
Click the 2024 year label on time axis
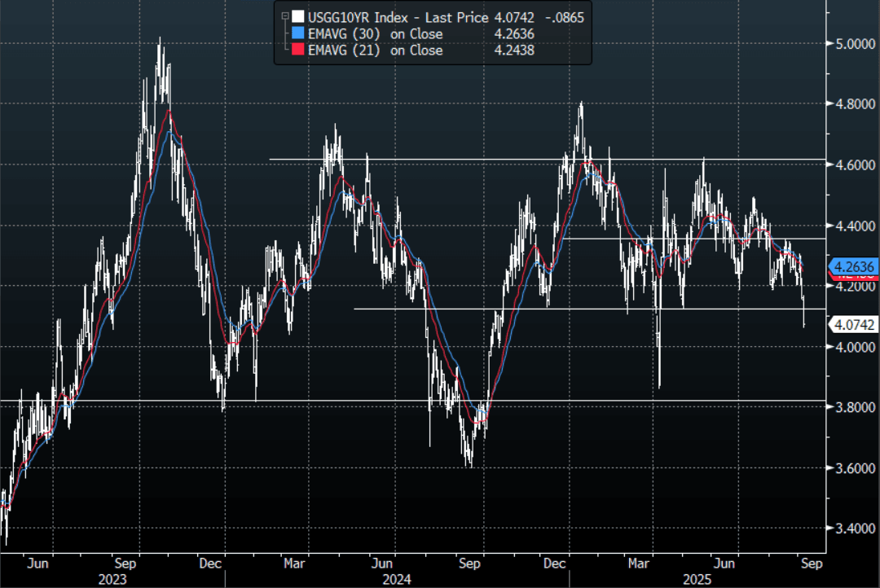point(395,579)
